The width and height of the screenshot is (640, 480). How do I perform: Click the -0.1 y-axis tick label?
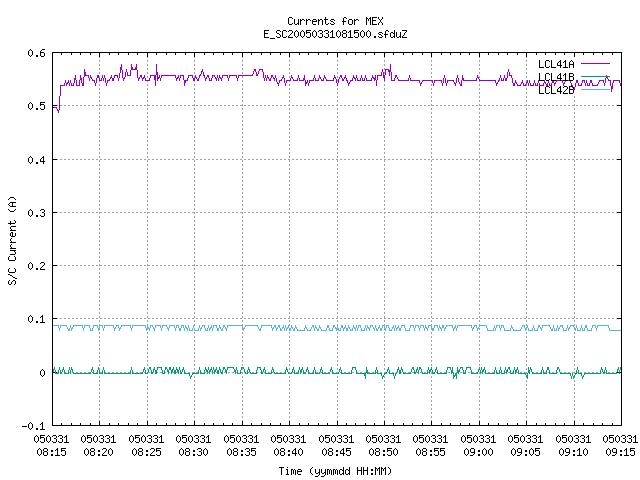pyautogui.click(x=33, y=426)
